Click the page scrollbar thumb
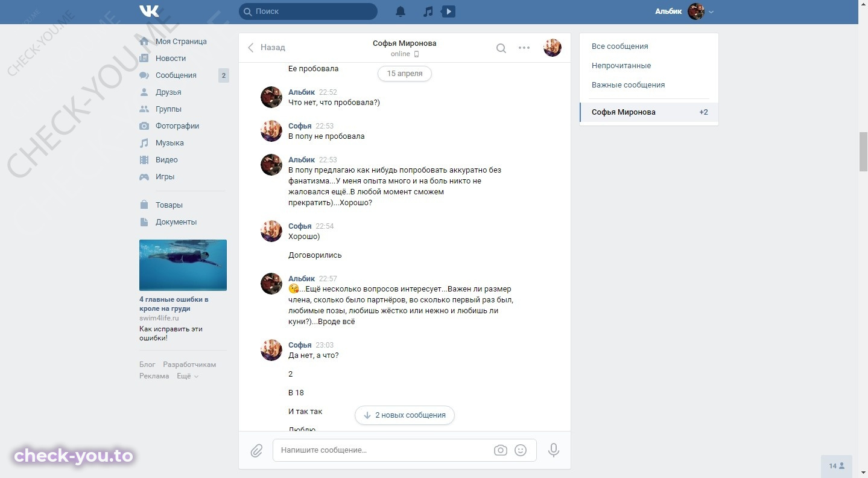Screen dimensions: 868x478 pyautogui.click(x=863, y=151)
